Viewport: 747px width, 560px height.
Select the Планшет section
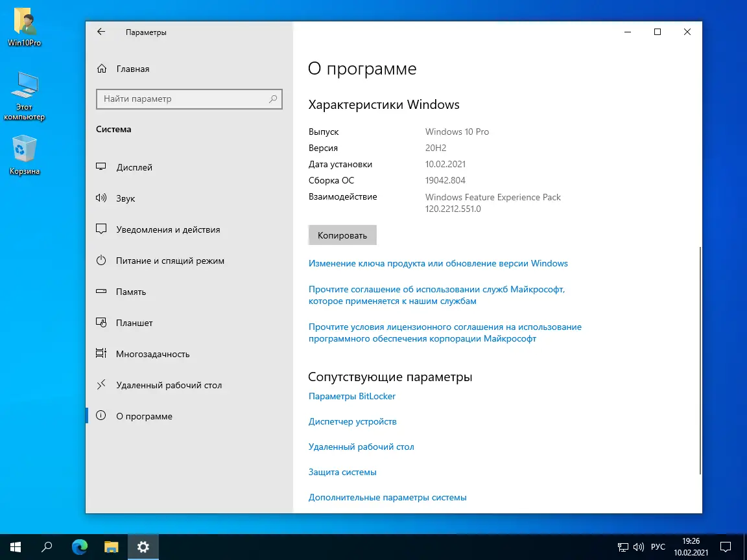[x=101, y=323]
